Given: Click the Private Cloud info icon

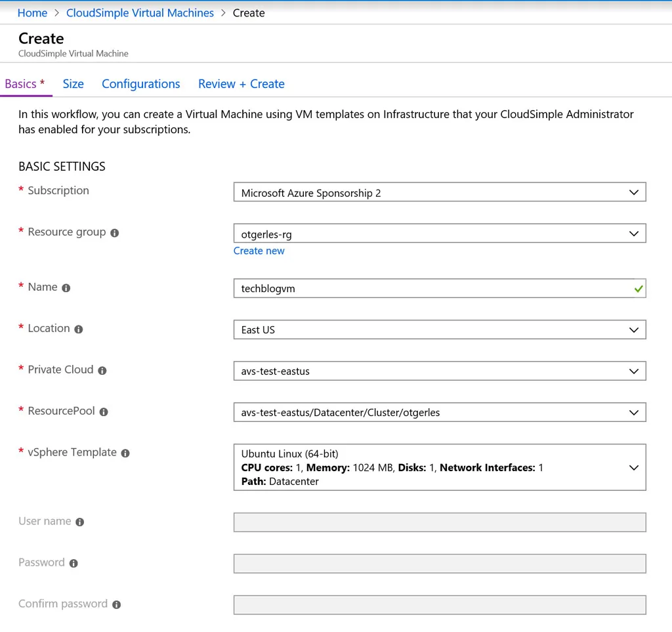Looking at the screenshot, I should click(102, 371).
